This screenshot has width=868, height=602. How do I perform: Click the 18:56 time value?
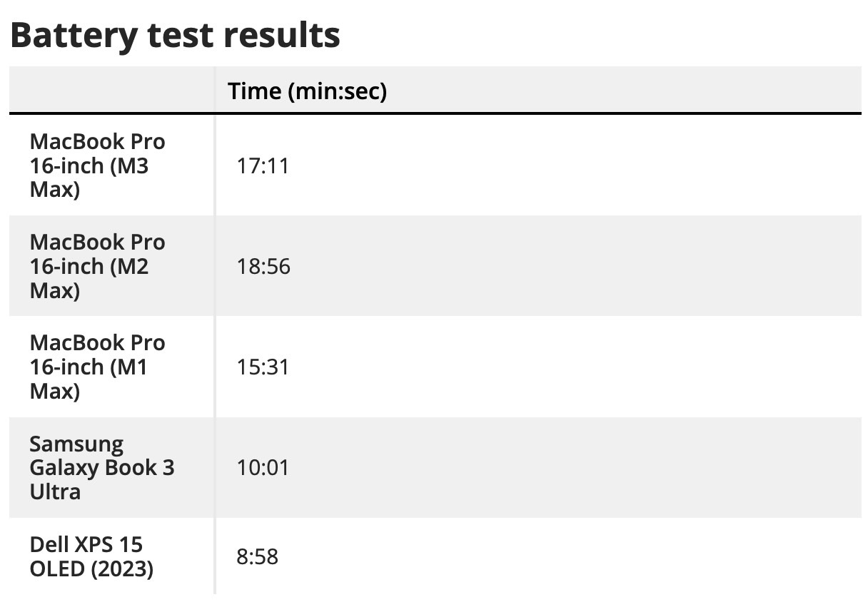click(263, 267)
